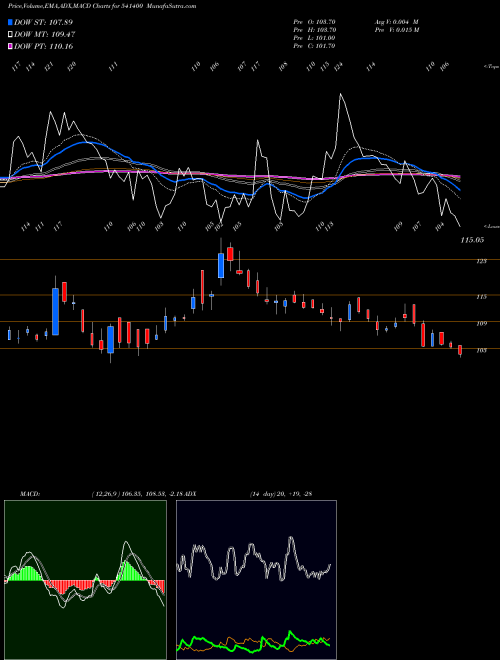Click the 'Pre L: 101.00' value

314,38
